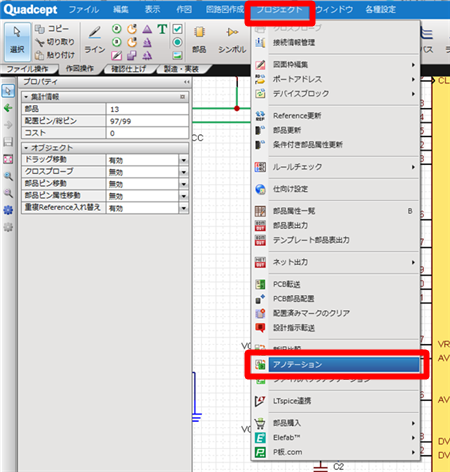
Task: Click the gray gear icon in sidebar
Action: tap(8, 227)
